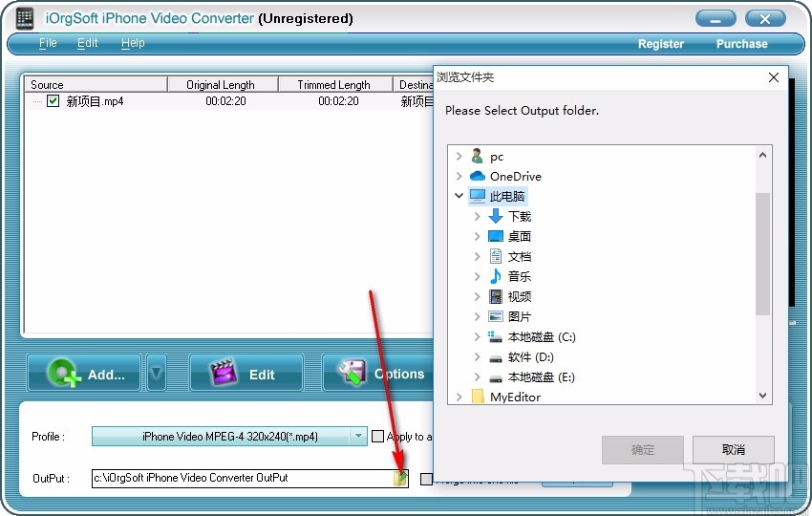
Task: Select the 音乐 music note icon
Action: [x=496, y=276]
